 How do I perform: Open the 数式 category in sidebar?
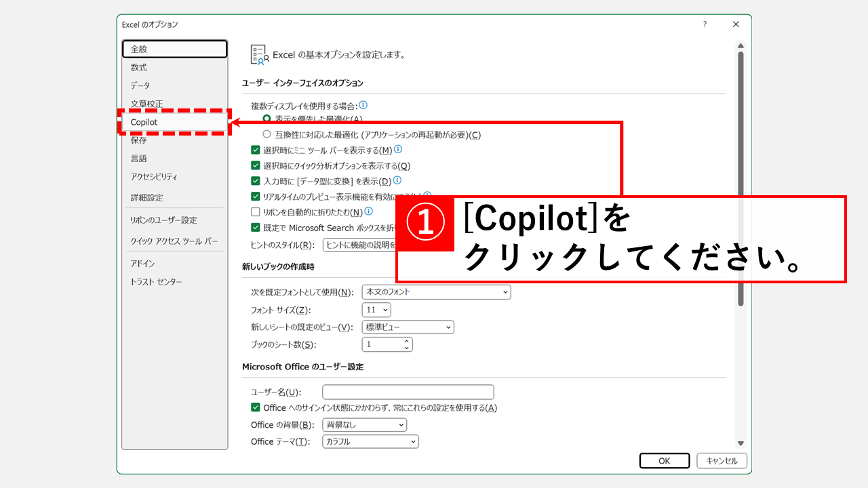coord(174,67)
